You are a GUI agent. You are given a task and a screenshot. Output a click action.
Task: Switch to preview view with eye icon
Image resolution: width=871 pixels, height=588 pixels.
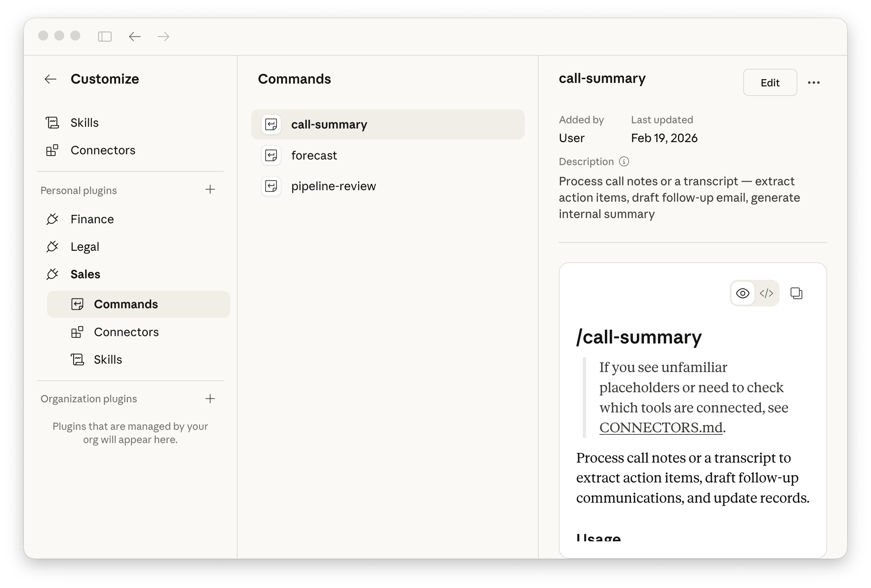[x=742, y=293]
